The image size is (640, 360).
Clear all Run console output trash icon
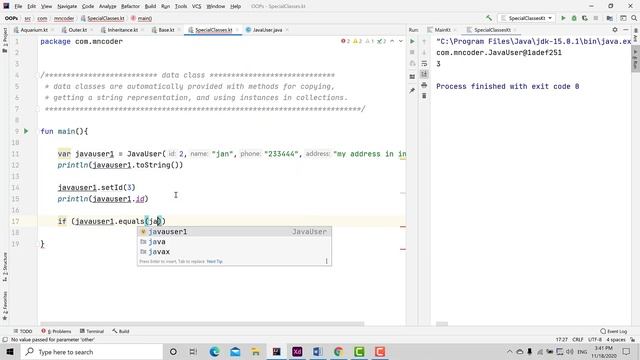(x=424, y=96)
